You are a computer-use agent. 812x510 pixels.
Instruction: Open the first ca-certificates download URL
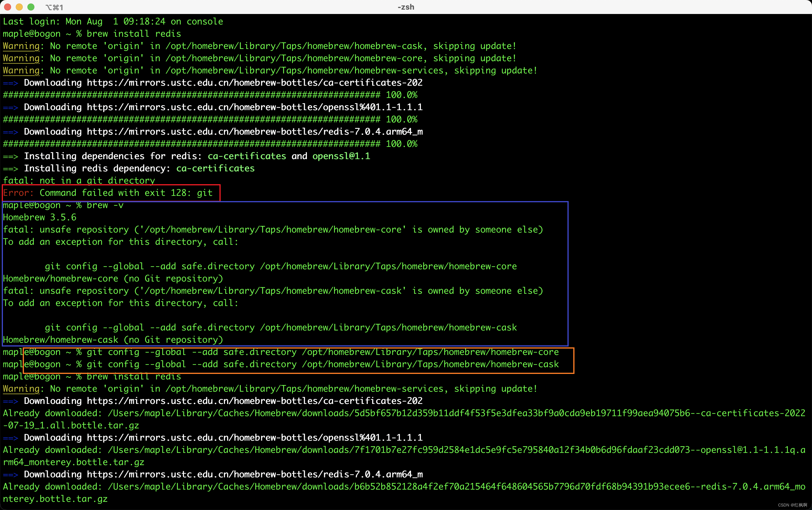pyautogui.click(x=254, y=82)
